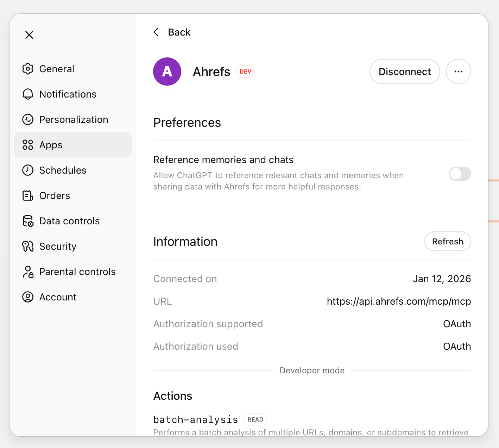Open the Security settings section
The image size is (499, 448).
[x=58, y=246]
